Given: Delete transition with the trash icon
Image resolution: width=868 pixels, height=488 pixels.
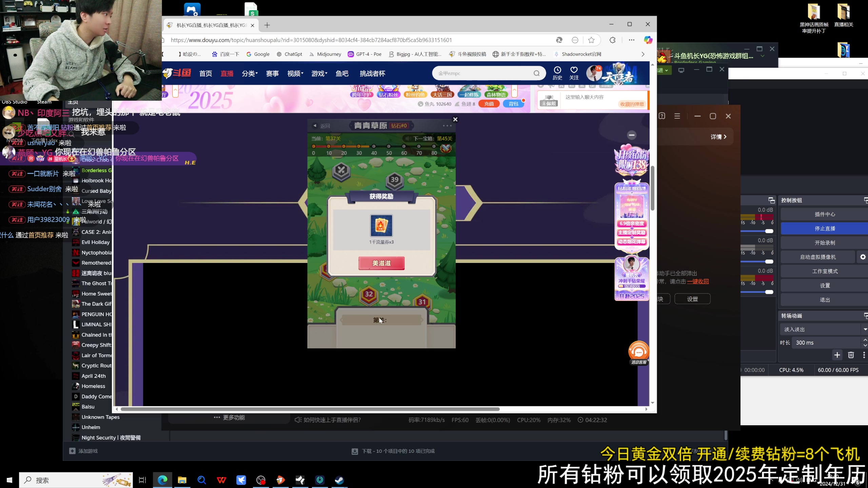Looking at the screenshot, I should tap(851, 355).
